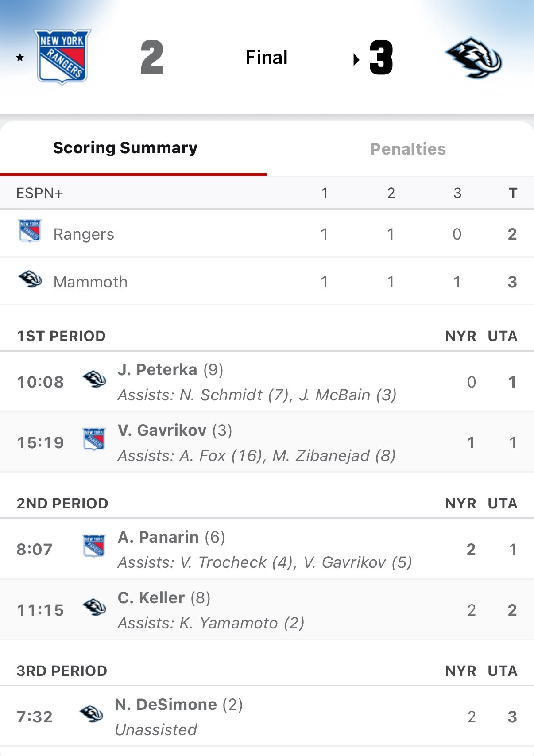Viewport: 534px width, 756px height.
Task: Tap the Final game status text
Action: point(267,58)
